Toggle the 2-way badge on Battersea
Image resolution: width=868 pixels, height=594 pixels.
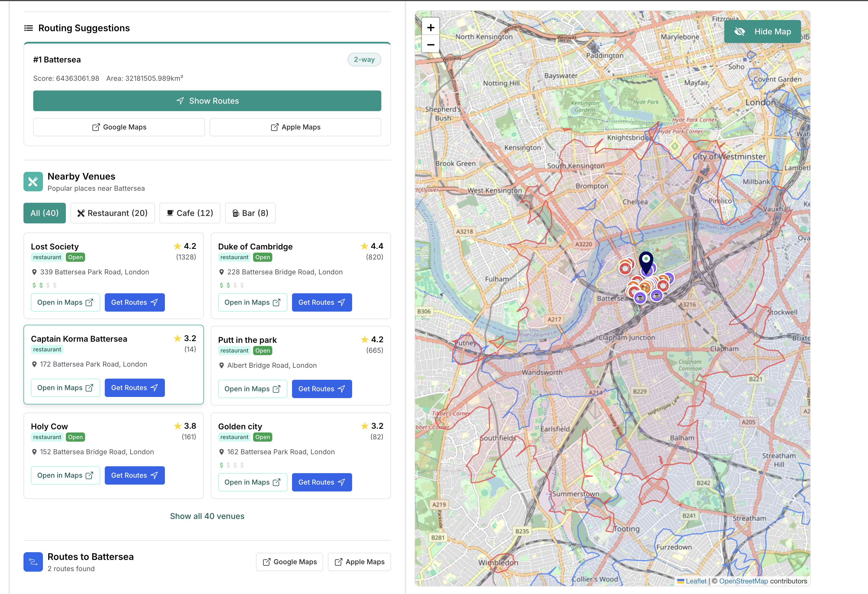point(364,60)
